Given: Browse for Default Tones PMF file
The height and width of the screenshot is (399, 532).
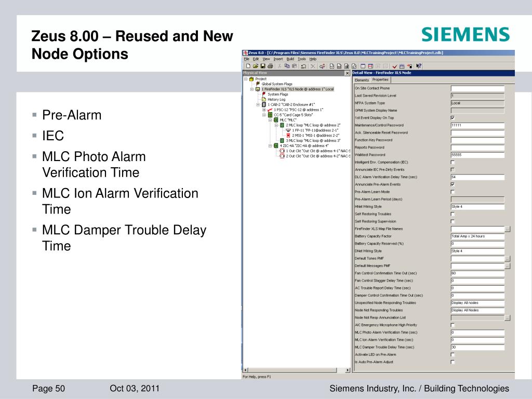Looking at the screenshot, I should click(507, 259).
